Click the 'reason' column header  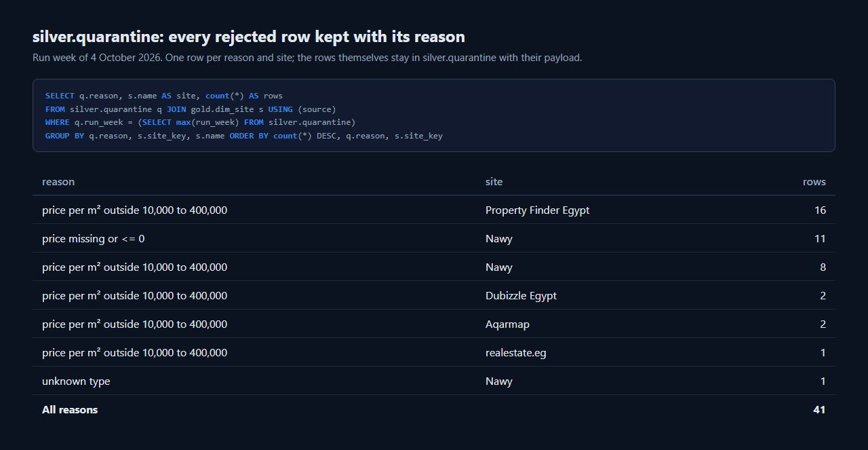pos(58,182)
